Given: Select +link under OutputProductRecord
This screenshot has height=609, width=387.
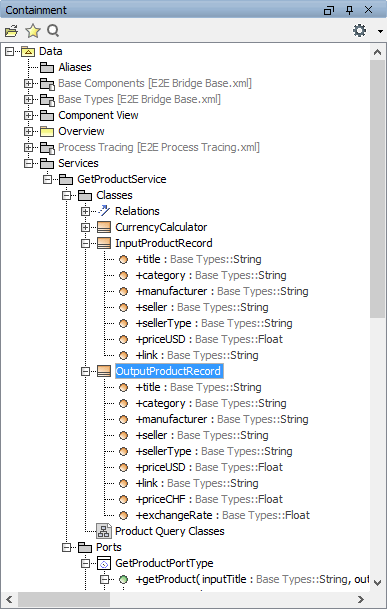Looking at the screenshot, I should click(197, 483).
